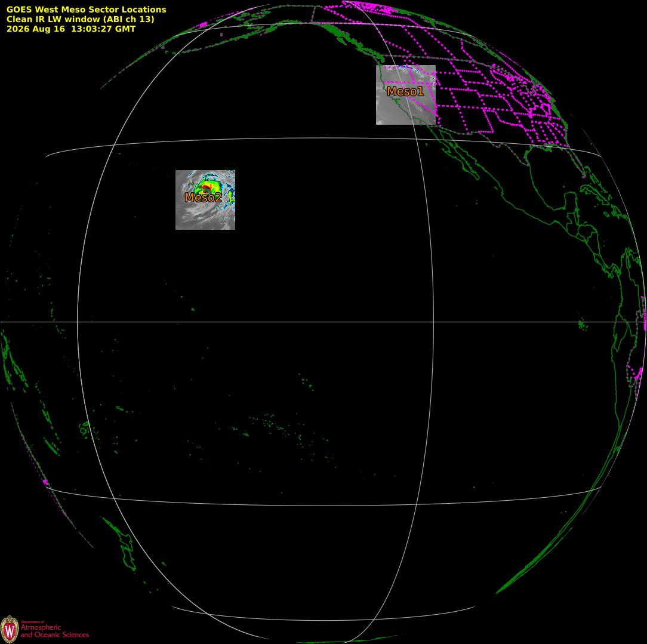Click Atmospheric and Oceanic Sciences logo text
Screen dimensions: 647x644
click(55, 630)
